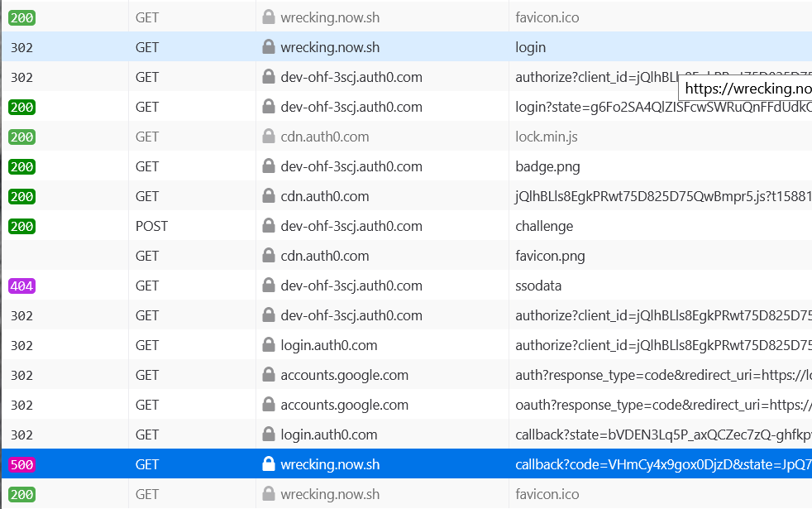This screenshot has height=509, width=812.
Task: Click the dev-ohf-3scj.auth0.com domain in the login?state row
Action: click(x=351, y=108)
